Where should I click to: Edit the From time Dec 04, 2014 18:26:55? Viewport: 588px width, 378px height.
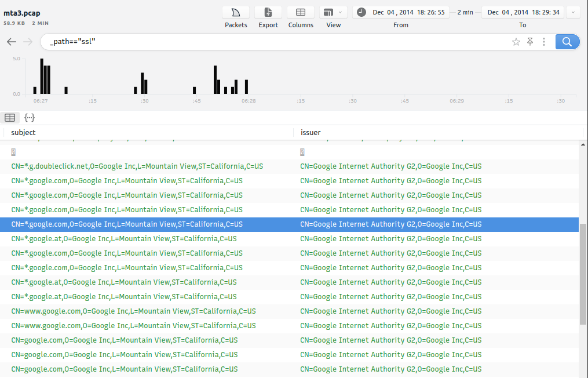[408, 12]
